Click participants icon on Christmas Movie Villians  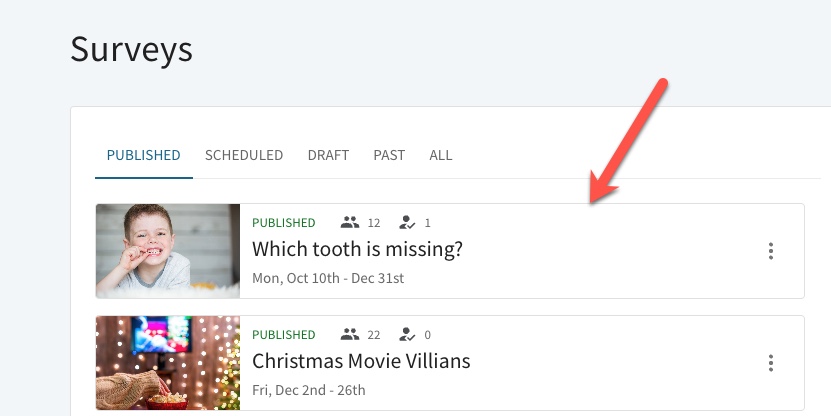(350, 334)
